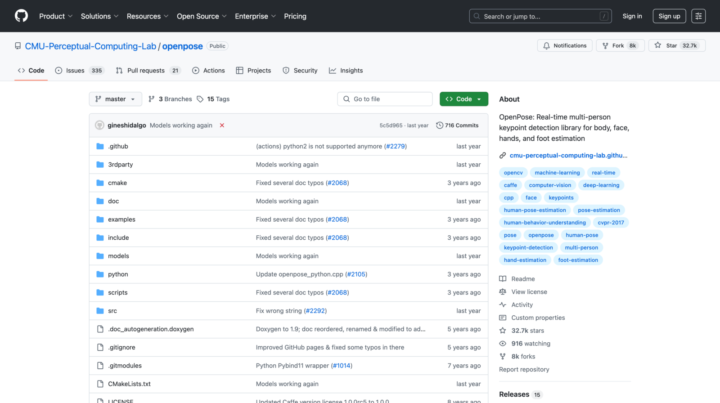
Task: Switch to the Insights tab
Action: [346, 71]
